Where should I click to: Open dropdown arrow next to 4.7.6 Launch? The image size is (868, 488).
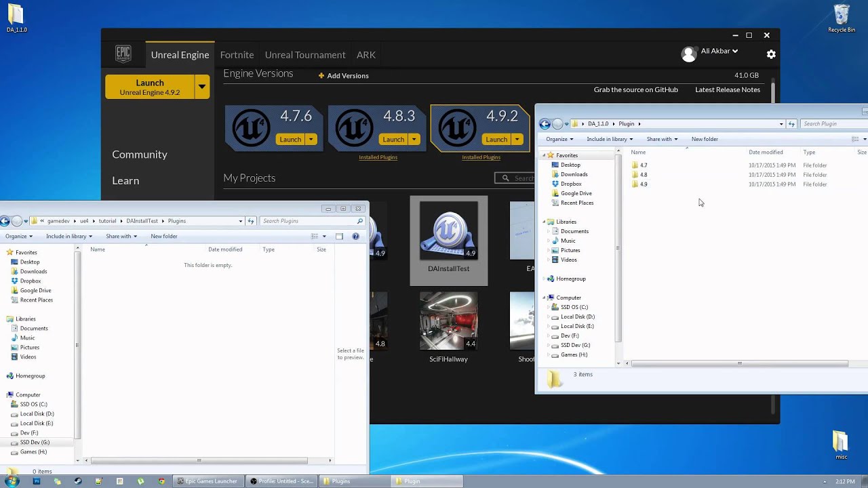pyautogui.click(x=311, y=140)
